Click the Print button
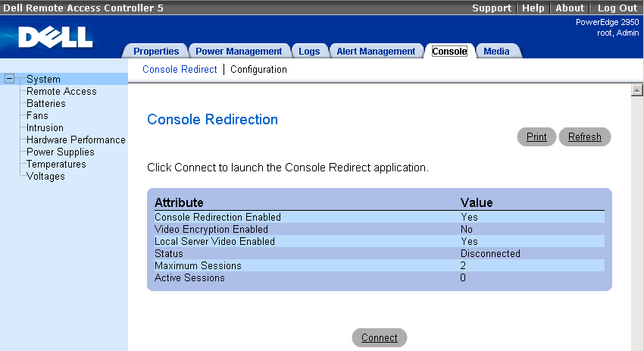Viewport: 644px width, 351px height. click(536, 136)
